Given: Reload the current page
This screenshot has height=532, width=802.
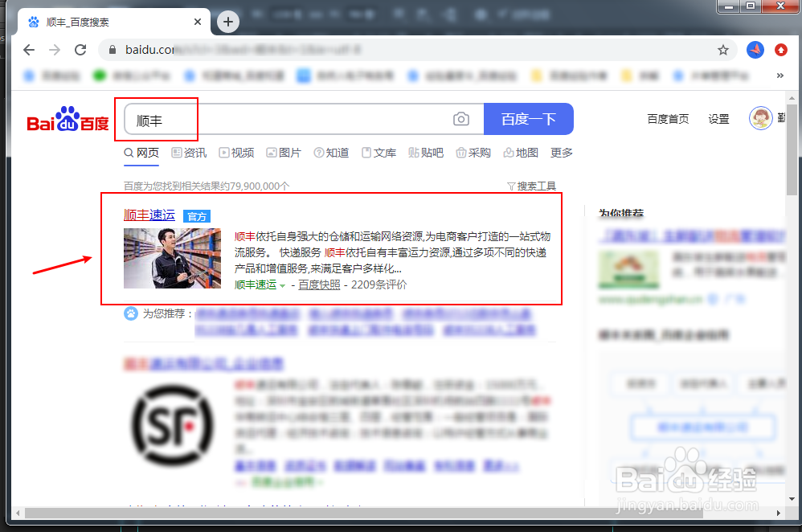Looking at the screenshot, I should pyautogui.click(x=80, y=50).
